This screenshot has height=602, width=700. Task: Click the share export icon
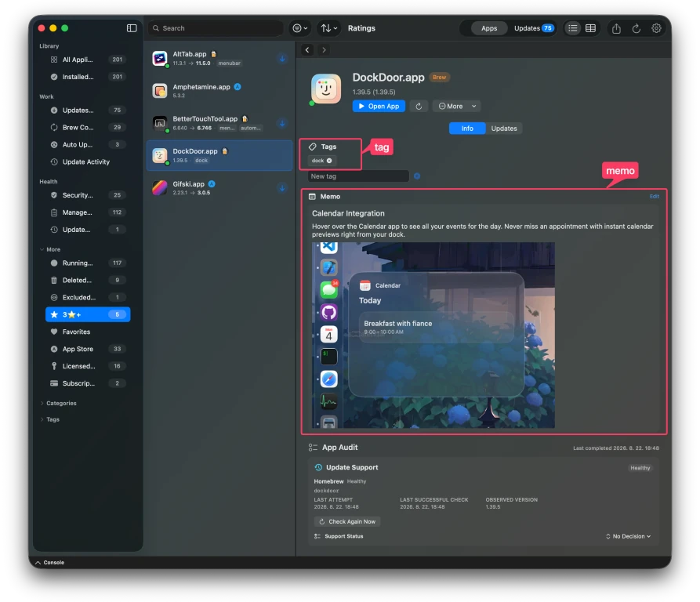point(616,28)
